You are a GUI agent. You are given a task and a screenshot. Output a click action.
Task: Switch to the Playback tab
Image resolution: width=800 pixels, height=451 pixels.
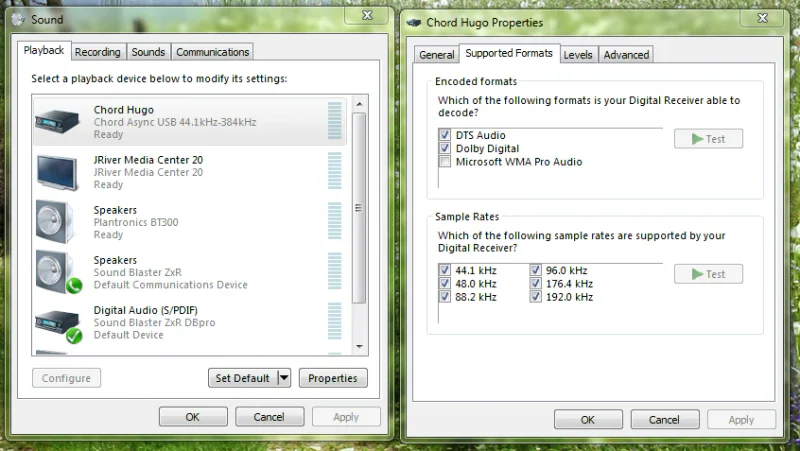click(44, 51)
